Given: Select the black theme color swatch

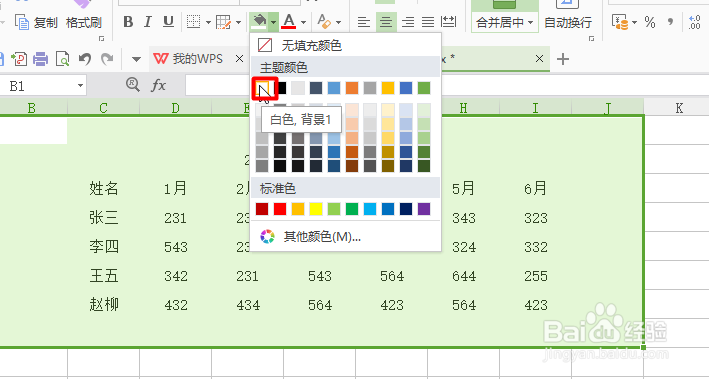Looking at the screenshot, I should click(x=280, y=88).
